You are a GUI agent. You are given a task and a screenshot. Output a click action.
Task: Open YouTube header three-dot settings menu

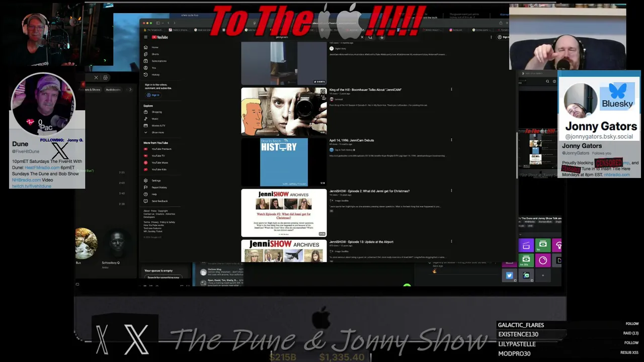[491, 37]
